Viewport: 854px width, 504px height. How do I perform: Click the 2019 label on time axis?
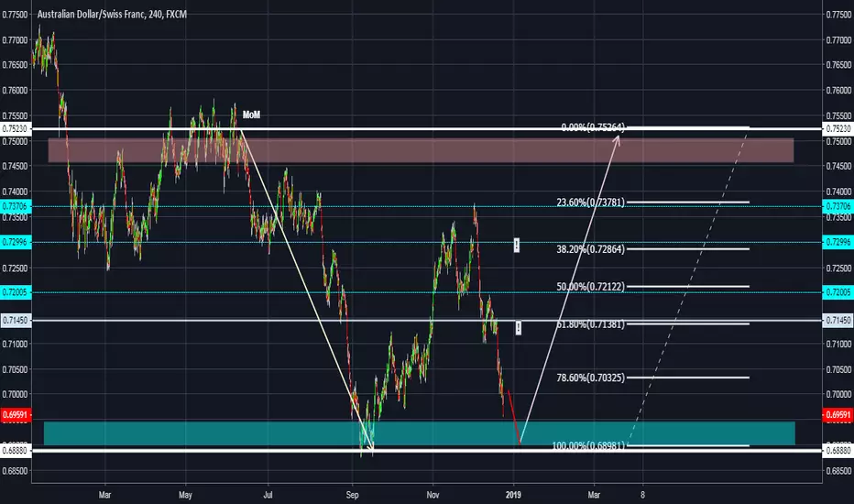click(513, 495)
